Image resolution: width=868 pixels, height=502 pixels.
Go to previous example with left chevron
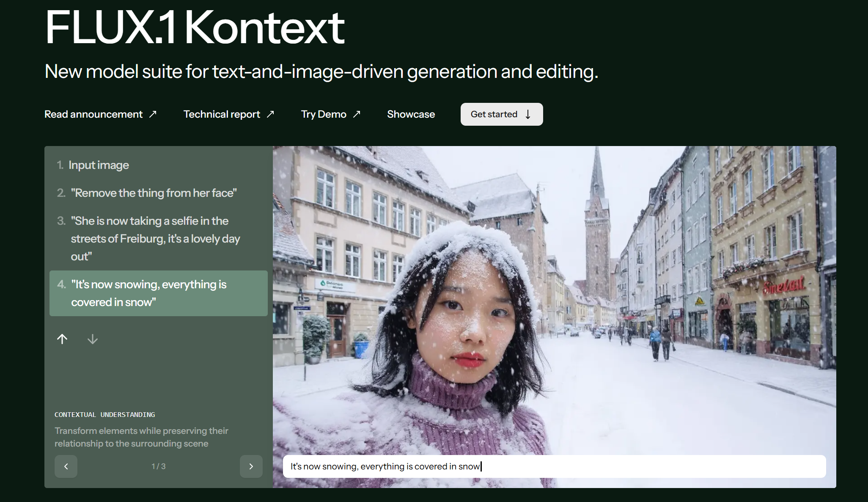[66, 466]
